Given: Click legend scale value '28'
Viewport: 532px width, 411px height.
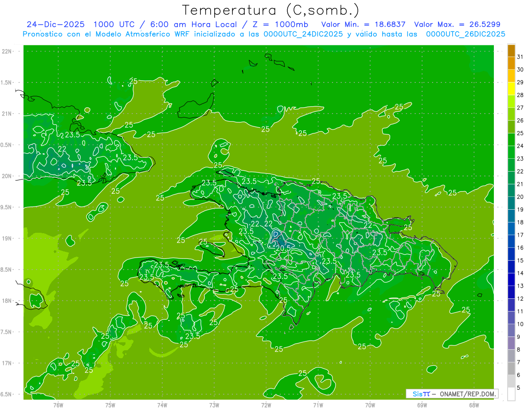Looking at the screenshot, I should (520, 95).
